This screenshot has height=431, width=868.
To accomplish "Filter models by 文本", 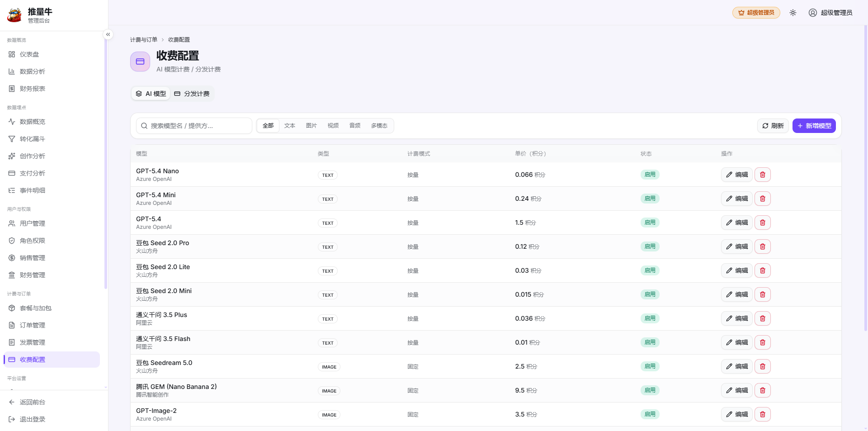I will click(x=290, y=126).
